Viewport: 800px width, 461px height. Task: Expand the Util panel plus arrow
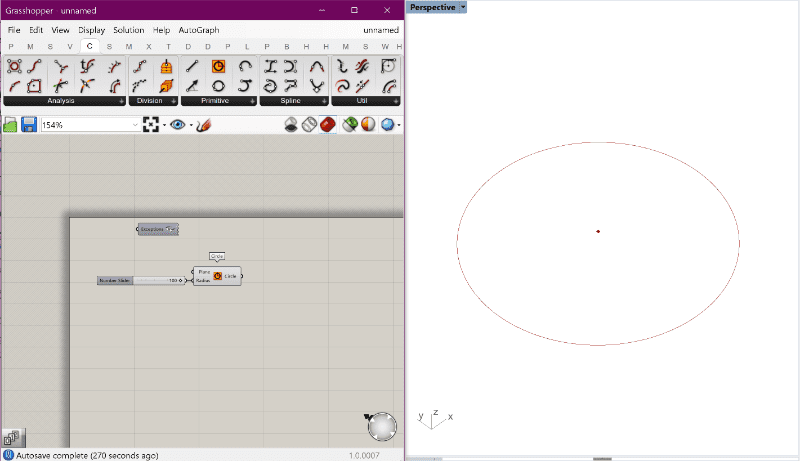[x=396, y=101]
